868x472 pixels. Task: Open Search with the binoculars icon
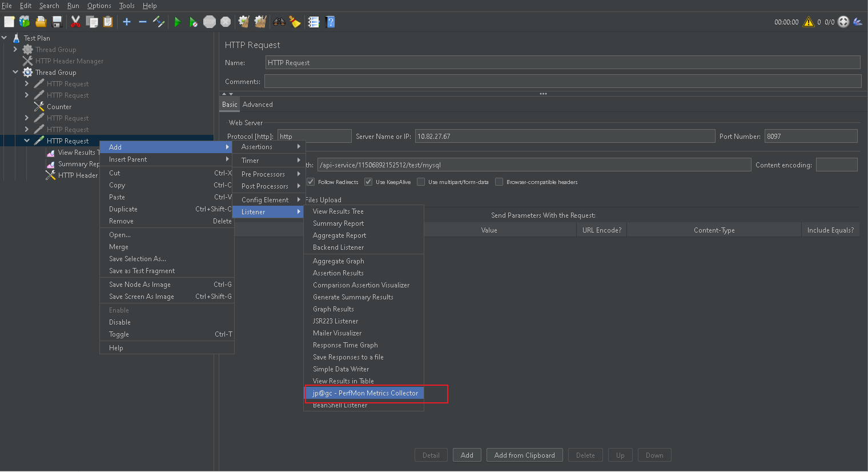(x=279, y=22)
